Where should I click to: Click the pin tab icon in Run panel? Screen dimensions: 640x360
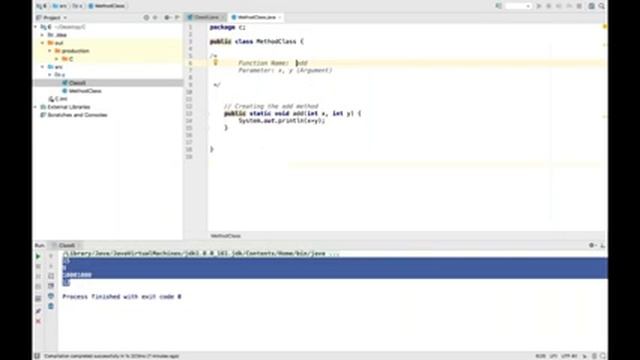coord(38,311)
